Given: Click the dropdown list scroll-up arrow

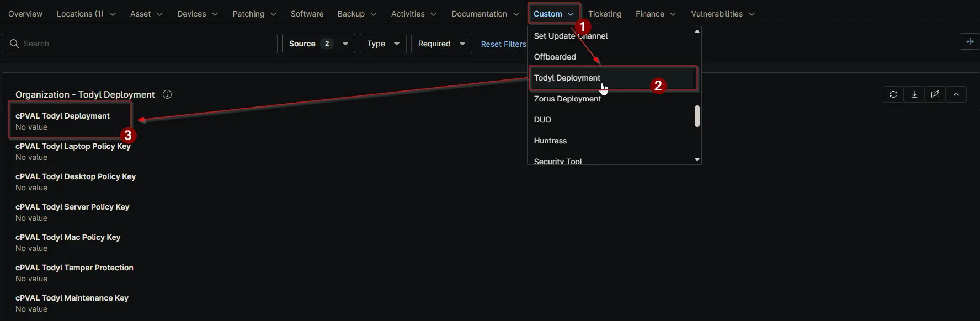Looking at the screenshot, I should pyautogui.click(x=697, y=31).
